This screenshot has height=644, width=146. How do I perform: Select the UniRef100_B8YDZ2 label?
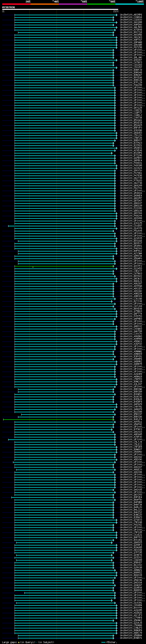click(131, 276)
